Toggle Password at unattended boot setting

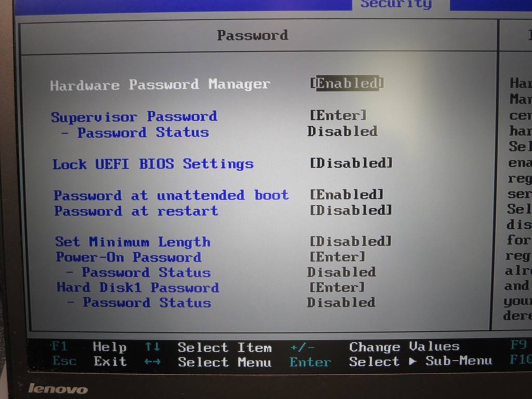tap(347, 194)
